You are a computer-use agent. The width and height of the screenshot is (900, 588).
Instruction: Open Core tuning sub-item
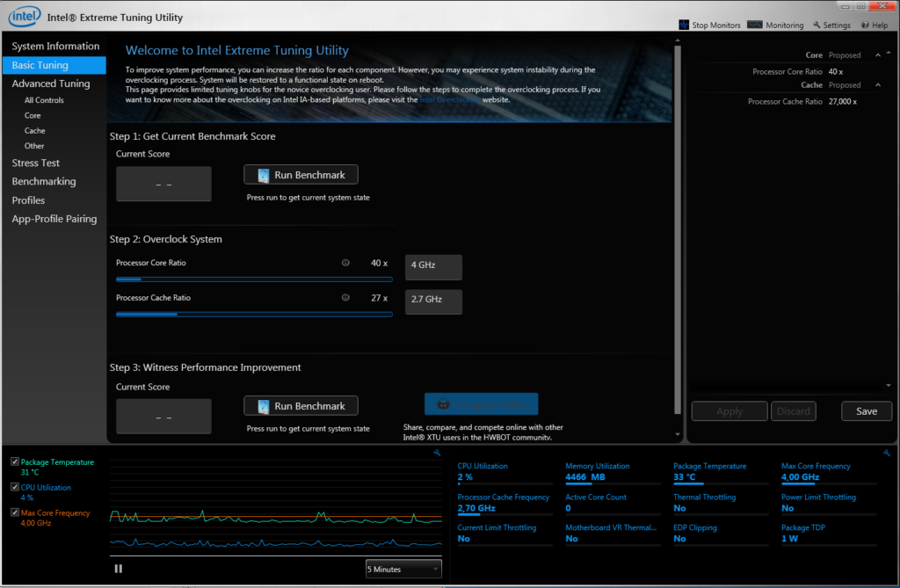33,115
